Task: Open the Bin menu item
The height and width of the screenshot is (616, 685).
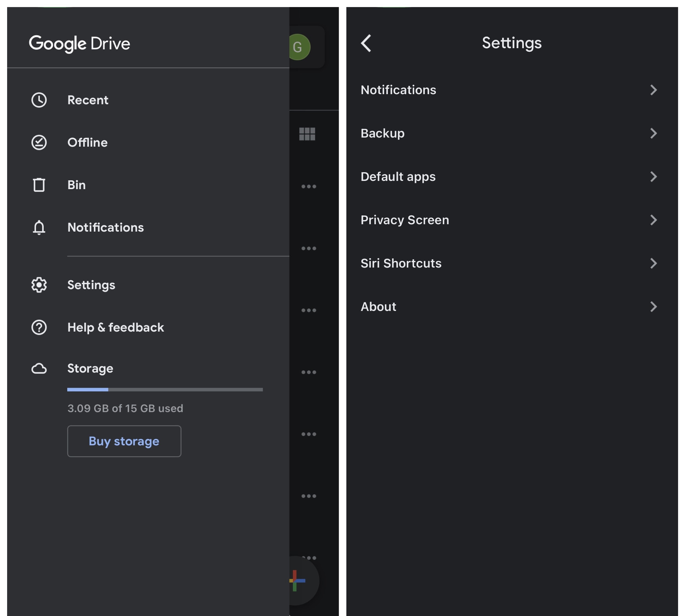Action: point(148,185)
